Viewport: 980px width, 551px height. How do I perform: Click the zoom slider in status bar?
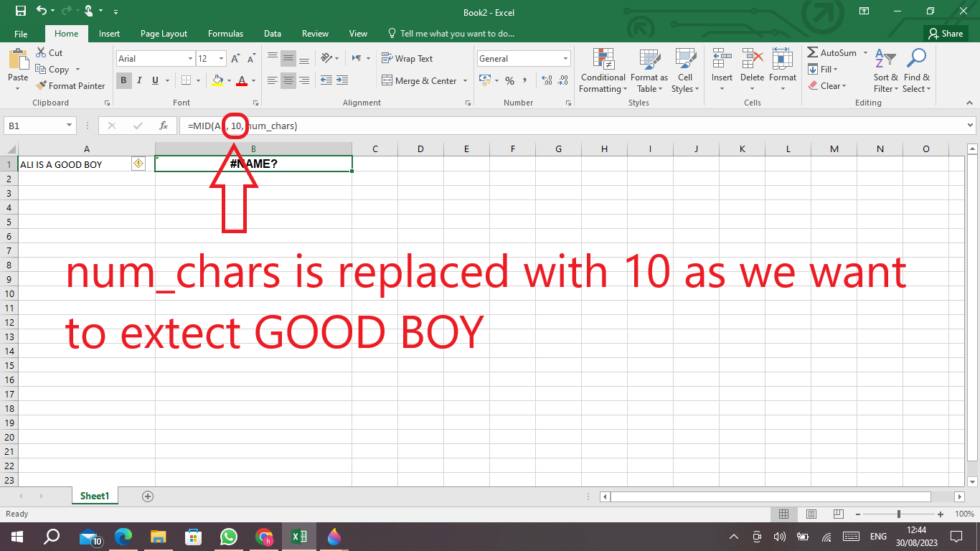pos(899,514)
